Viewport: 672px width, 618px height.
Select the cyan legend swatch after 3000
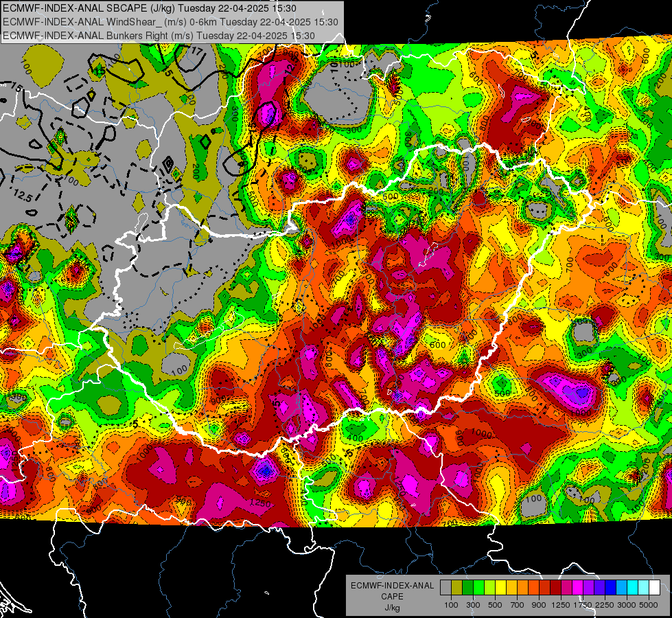pyautogui.click(x=633, y=587)
